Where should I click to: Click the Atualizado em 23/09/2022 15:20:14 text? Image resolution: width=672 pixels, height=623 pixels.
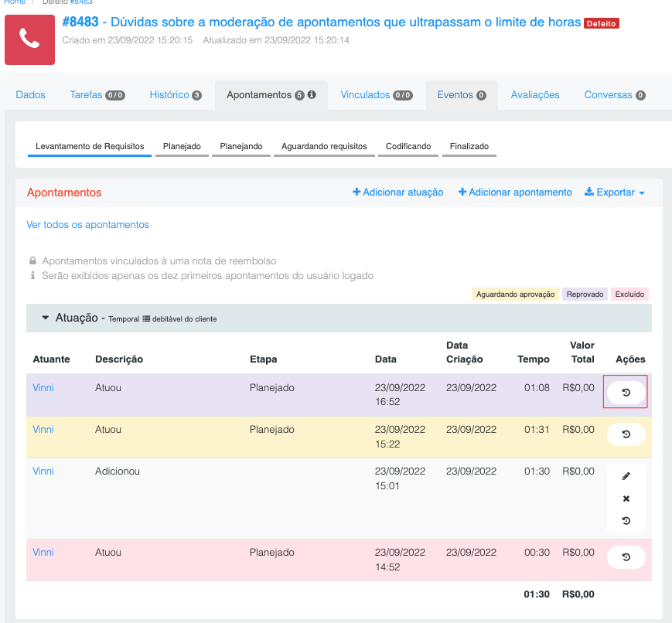(x=276, y=40)
